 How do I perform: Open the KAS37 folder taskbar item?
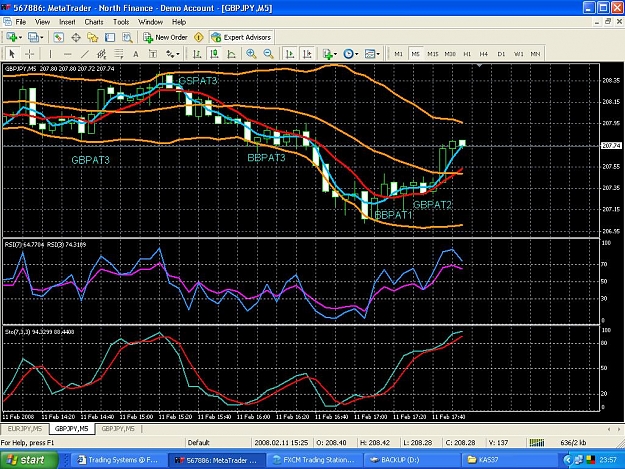coord(509,460)
